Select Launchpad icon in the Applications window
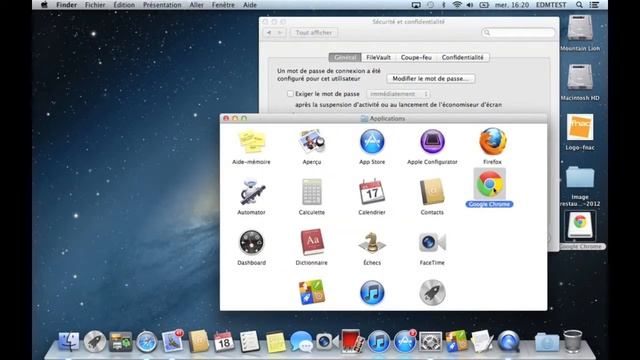The height and width of the screenshot is (360, 640). (x=432, y=292)
